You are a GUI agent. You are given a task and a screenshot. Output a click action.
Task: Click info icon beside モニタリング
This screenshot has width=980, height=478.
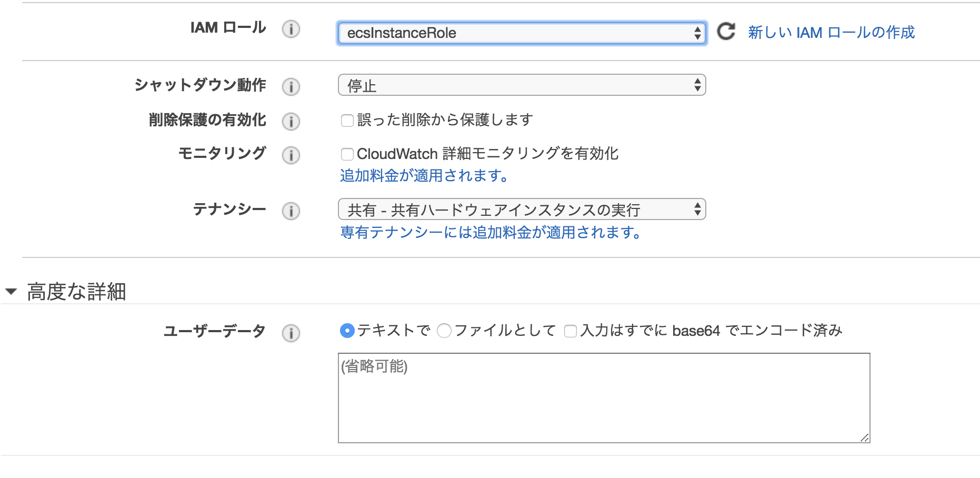(x=291, y=155)
